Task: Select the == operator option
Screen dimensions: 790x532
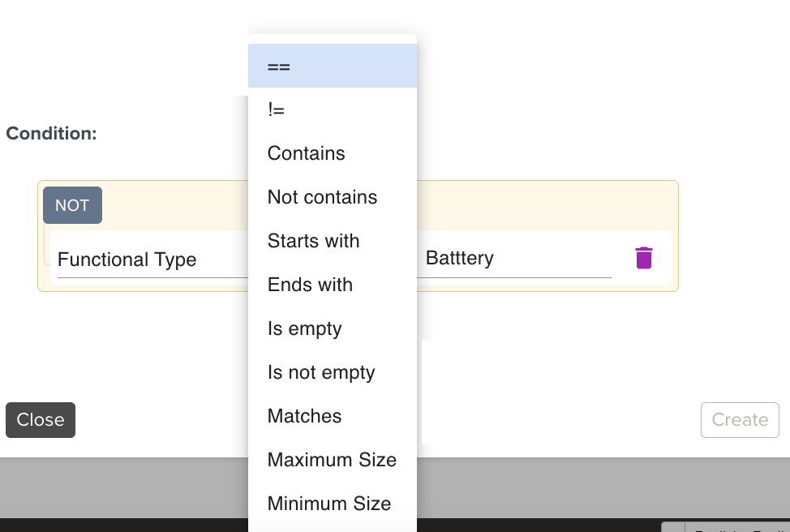Action: [332, 66]
